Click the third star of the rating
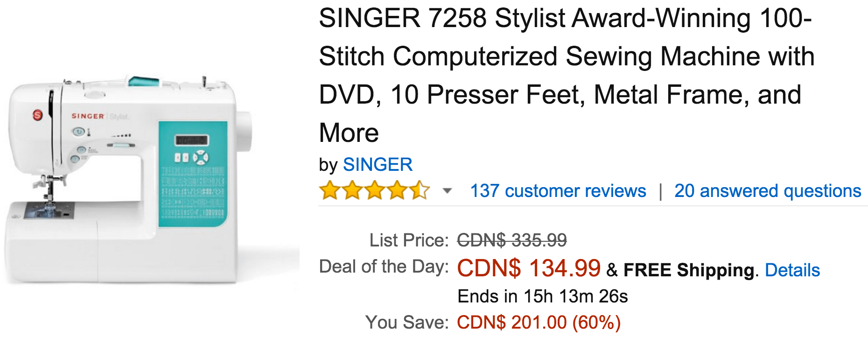The image size is (868, 337). tap(373, 190)
